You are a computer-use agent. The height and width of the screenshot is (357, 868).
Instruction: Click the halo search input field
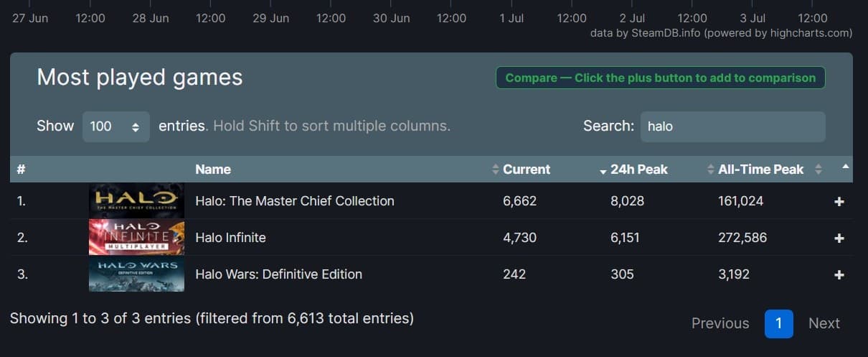(732, 126)
